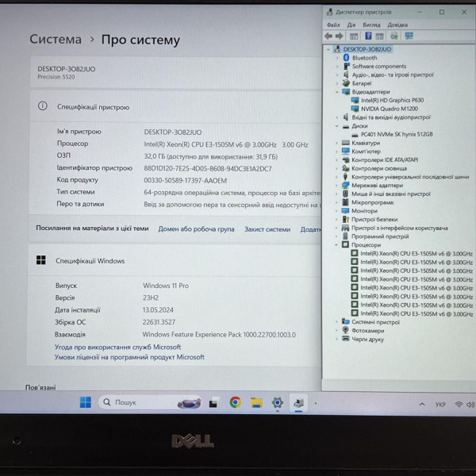476x476 pixels.
Task: Open the Вигляд menu in Device Manager
Action: tap(371, 25)
